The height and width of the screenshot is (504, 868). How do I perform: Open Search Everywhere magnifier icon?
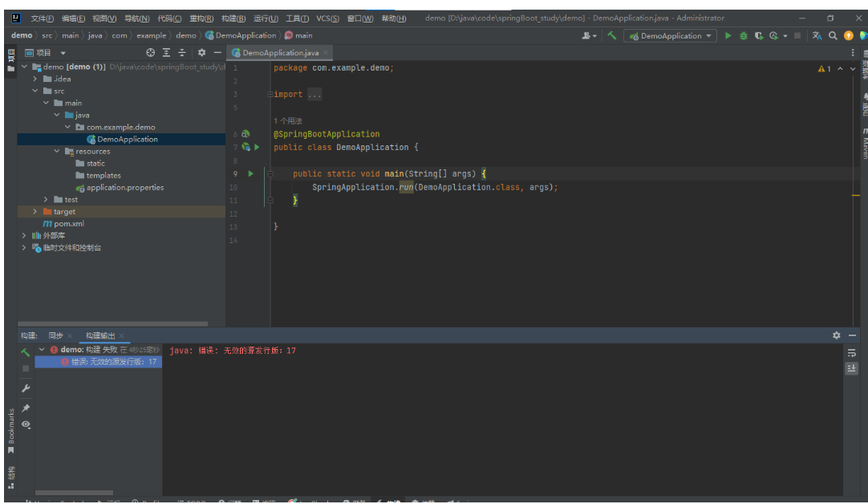point(833,35)
